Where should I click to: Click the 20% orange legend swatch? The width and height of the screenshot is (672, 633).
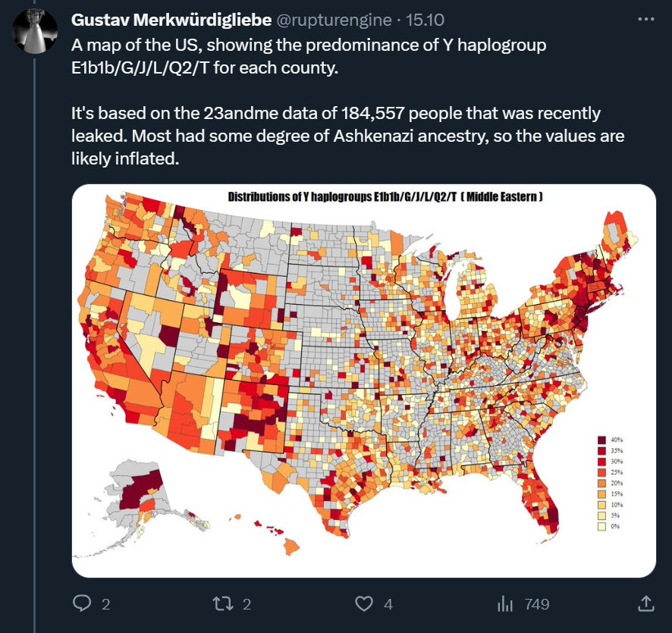[602, 483]
